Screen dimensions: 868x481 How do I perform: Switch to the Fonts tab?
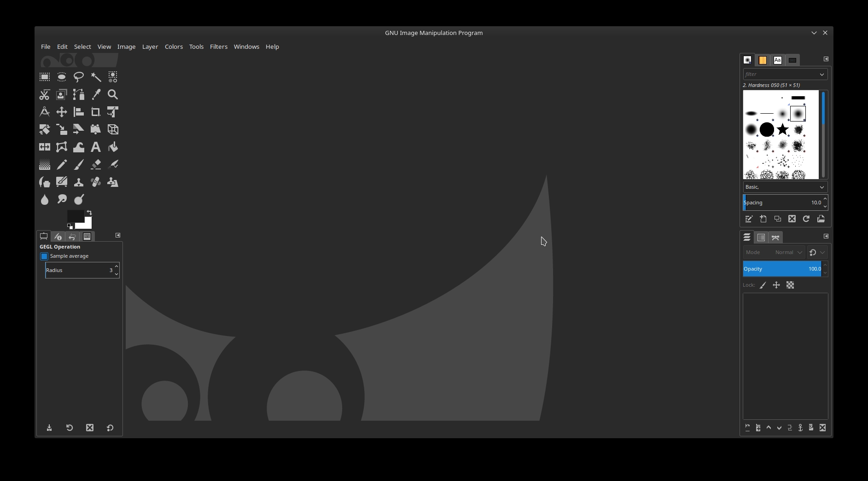click(778, 60)
